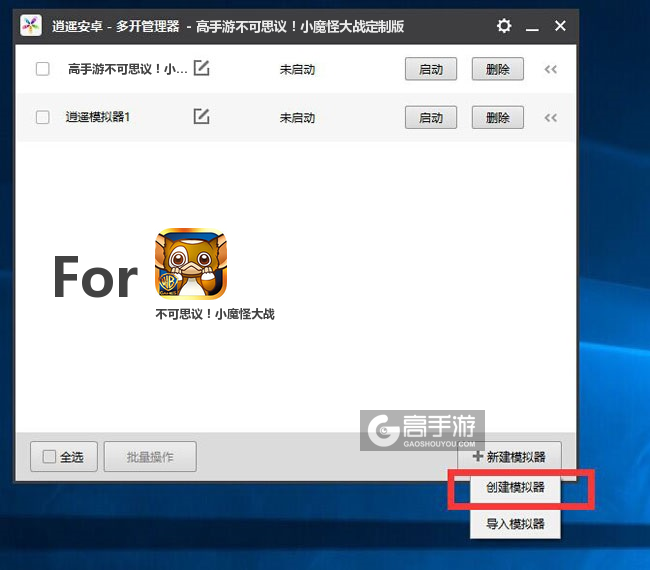The height and width of the screenshot is (570, 650).
Task: Click the 不可思议！小魔怪大战 caption
Action: pos(215,314)
